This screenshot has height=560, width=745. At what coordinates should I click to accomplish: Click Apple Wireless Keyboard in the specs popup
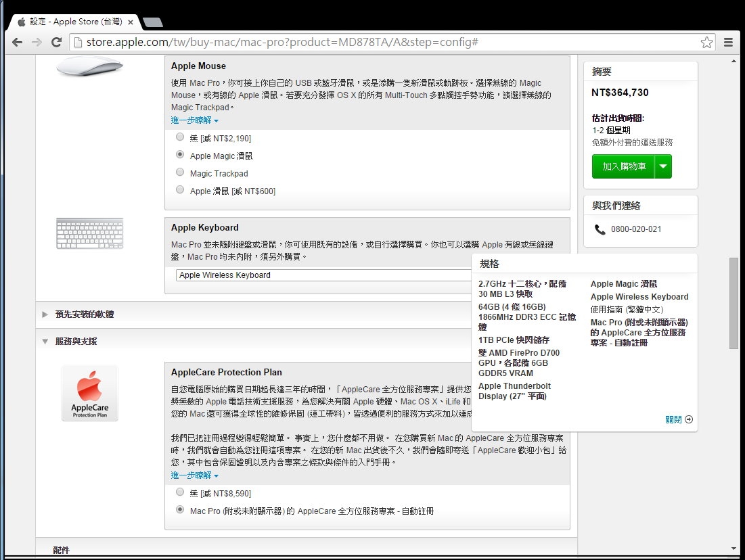point(639,297)
